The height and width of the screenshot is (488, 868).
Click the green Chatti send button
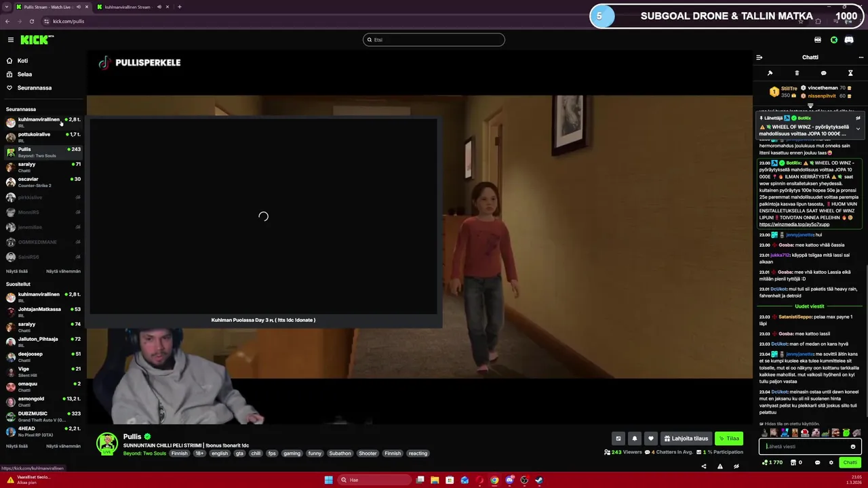850,462
